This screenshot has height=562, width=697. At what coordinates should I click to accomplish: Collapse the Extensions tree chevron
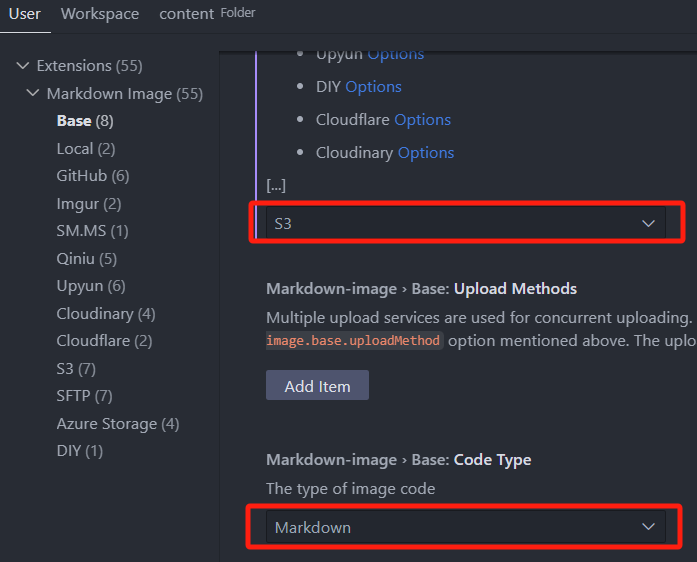[x=23, y=66]
